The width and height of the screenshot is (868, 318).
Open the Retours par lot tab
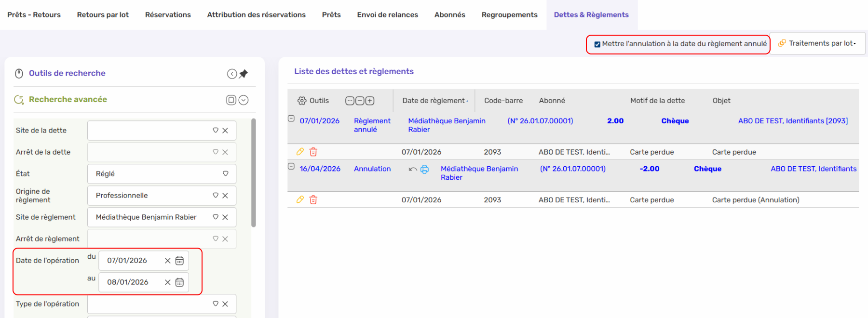pyautogui.click(x=103, y=15)
